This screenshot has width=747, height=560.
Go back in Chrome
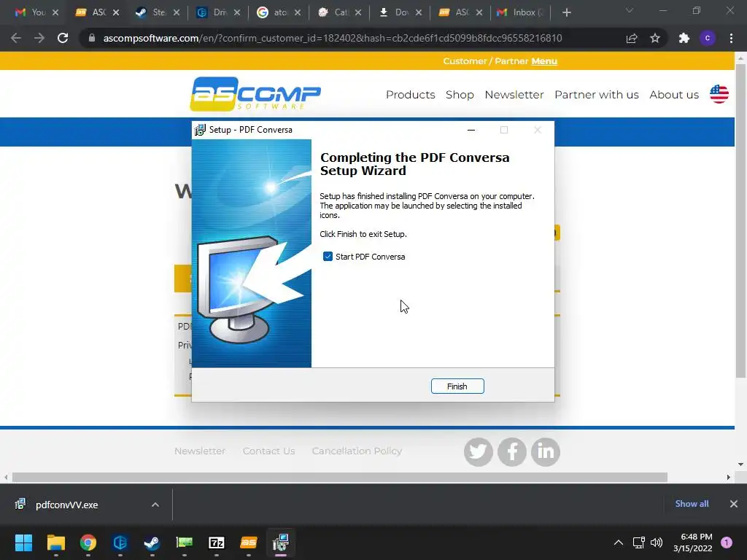(x=16, y=38)
